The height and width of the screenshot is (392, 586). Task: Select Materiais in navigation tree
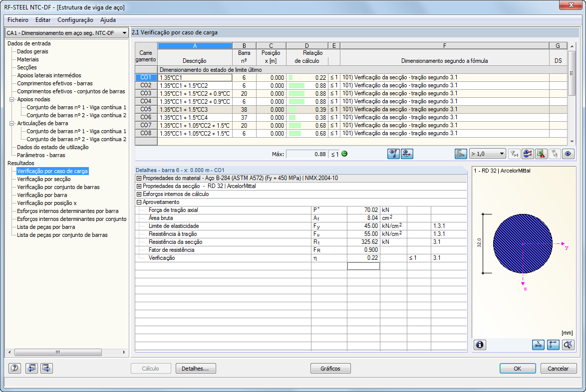(28, 59)
